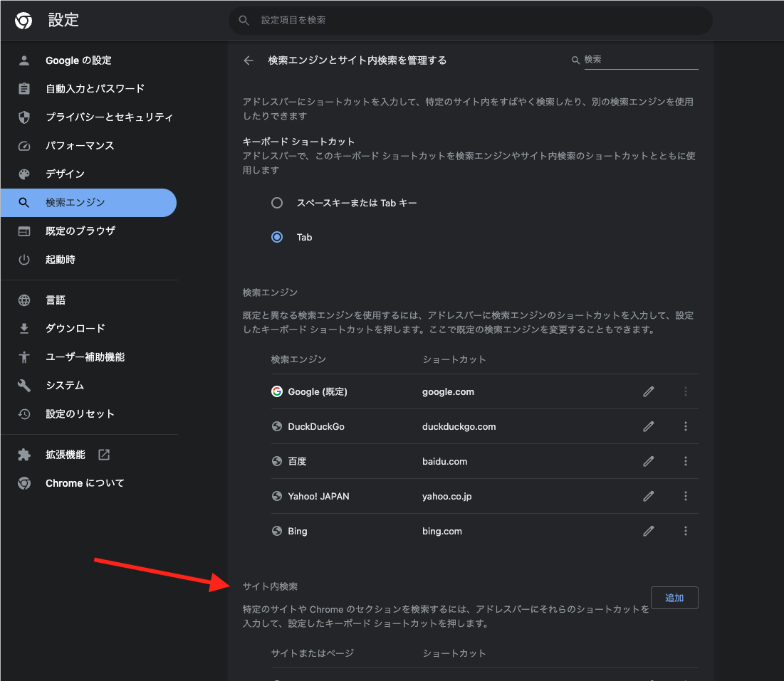Click the palette icon for デザイン

(24, 174)
